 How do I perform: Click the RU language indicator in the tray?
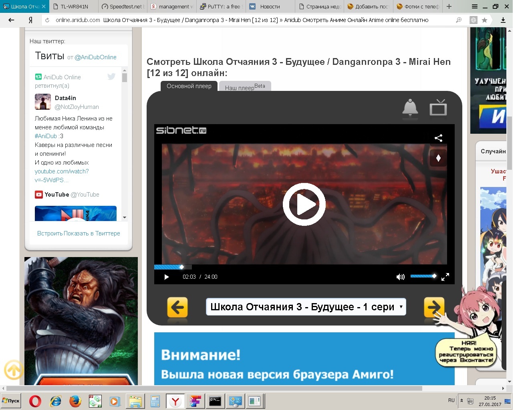(451, 400)
